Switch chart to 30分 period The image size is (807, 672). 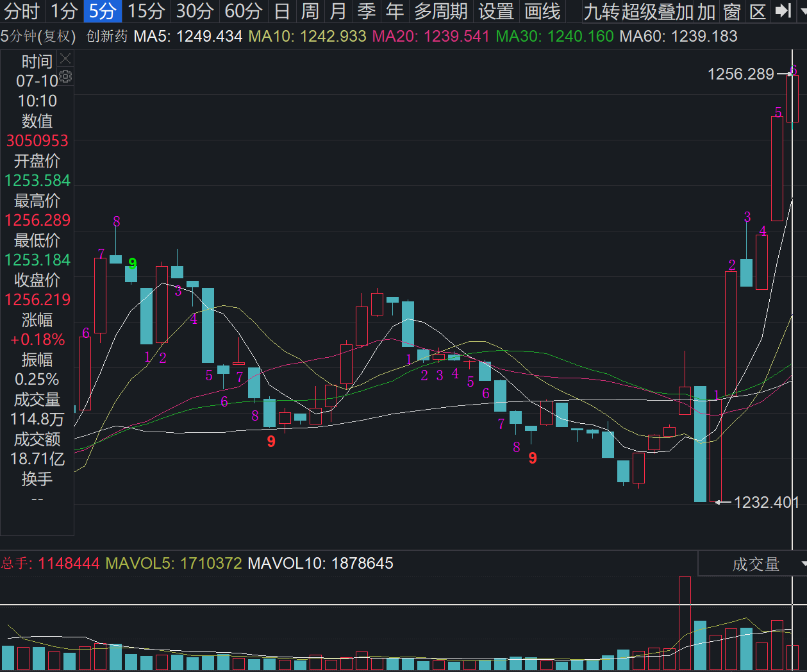[x=195, y=11]
